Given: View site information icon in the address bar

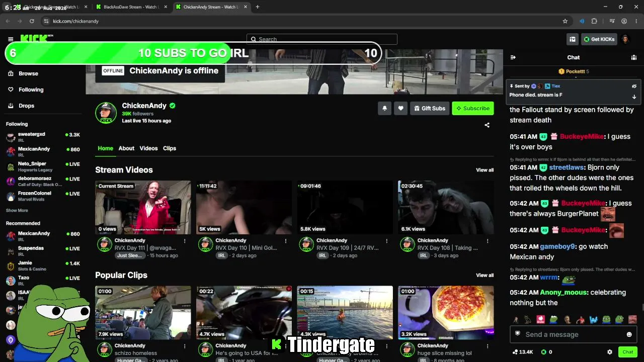Looking at the screenshot, I should tap(46, 21).
